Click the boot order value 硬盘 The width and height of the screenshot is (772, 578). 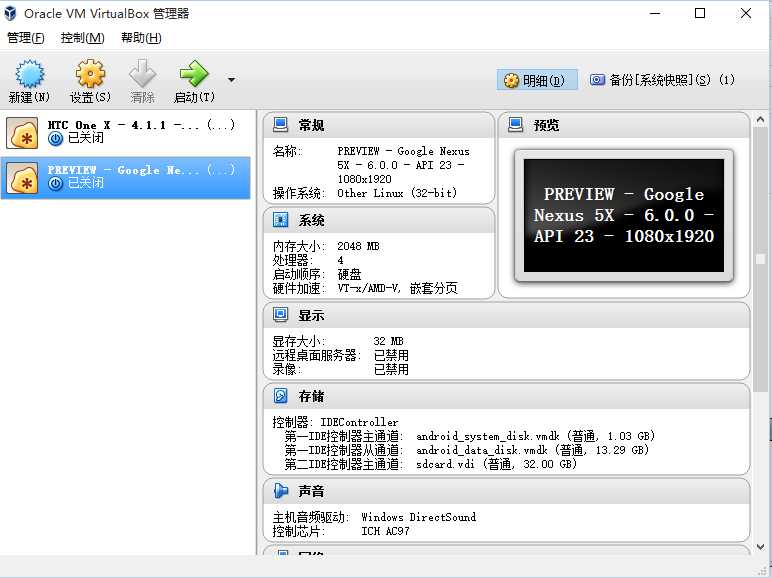pyautogui.click(x=349, y=274)
